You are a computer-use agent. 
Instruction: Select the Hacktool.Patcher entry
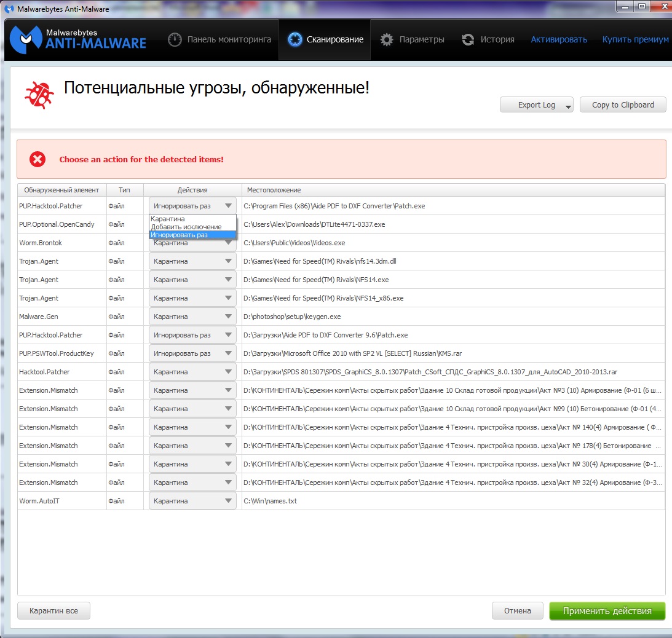pyautogui.click(x=44, y=372)
